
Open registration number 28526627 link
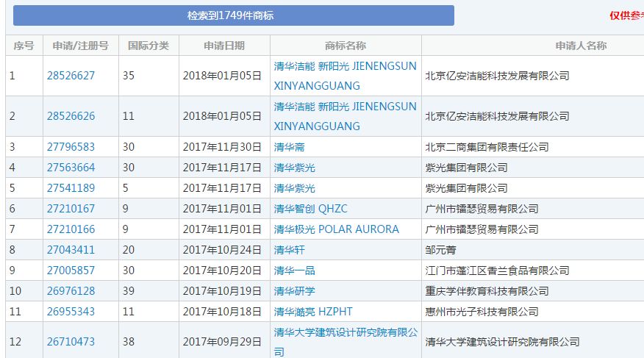(x=71, y=76)
